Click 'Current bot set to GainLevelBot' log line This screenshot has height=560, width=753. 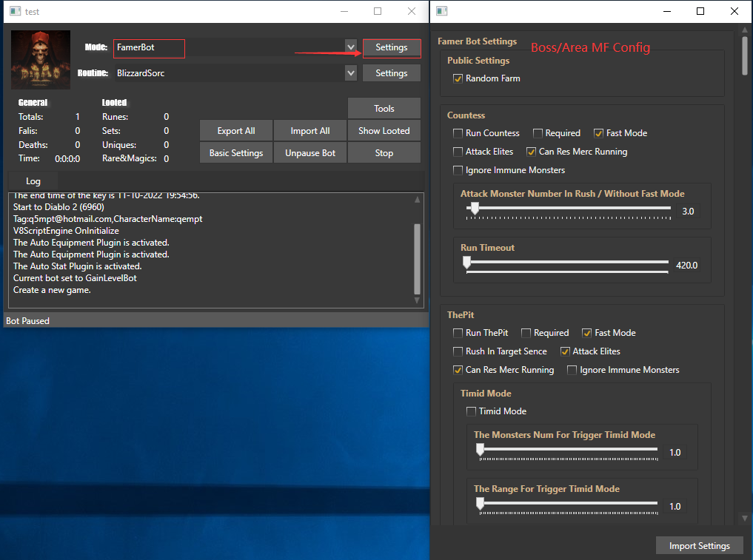click(75, 278)
